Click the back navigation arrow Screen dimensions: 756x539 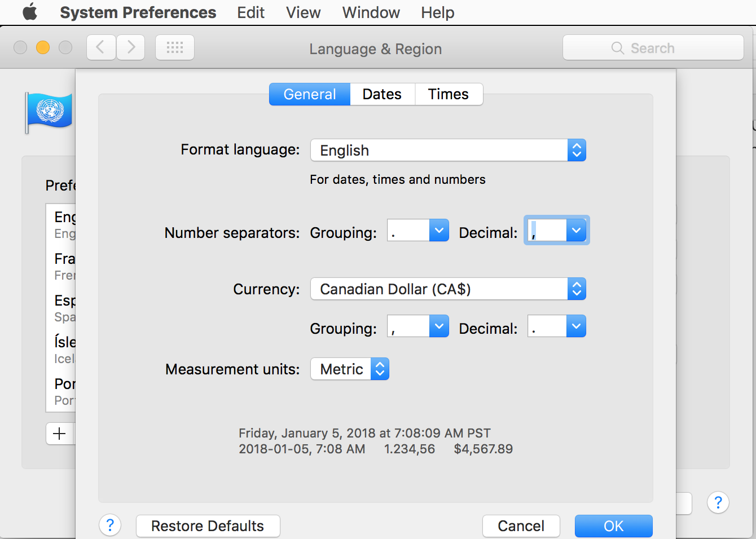pyautogui.click(x=101, y=47)
